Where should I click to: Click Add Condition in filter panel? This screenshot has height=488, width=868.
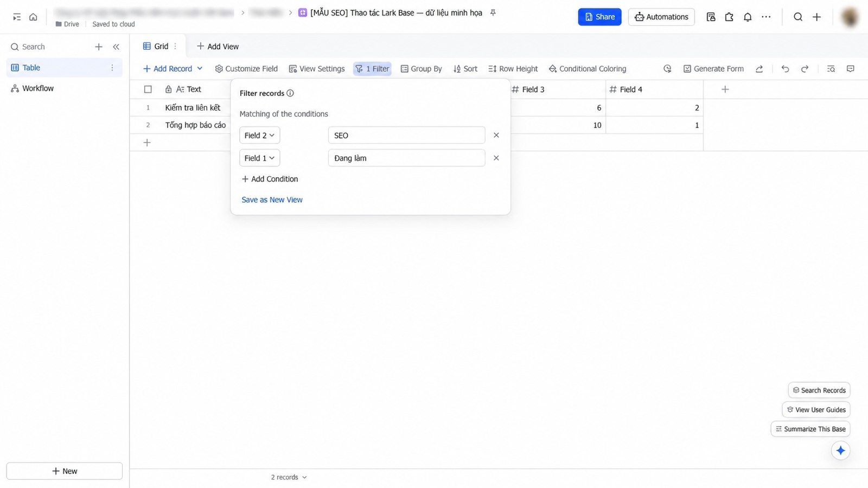click(270, 179)
